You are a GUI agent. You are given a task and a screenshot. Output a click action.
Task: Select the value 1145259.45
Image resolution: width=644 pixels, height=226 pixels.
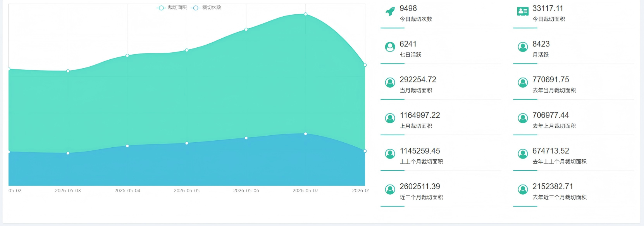click(x=420, y=151)
